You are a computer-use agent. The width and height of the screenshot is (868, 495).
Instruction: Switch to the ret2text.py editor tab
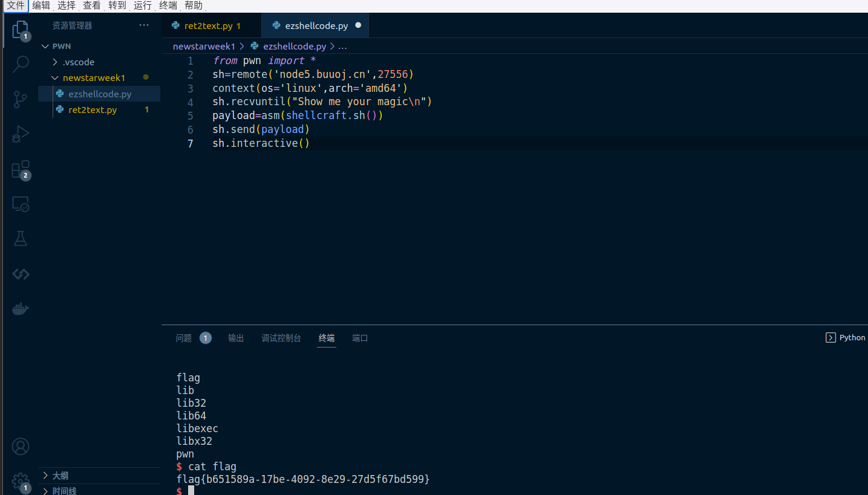pos(212,26)
